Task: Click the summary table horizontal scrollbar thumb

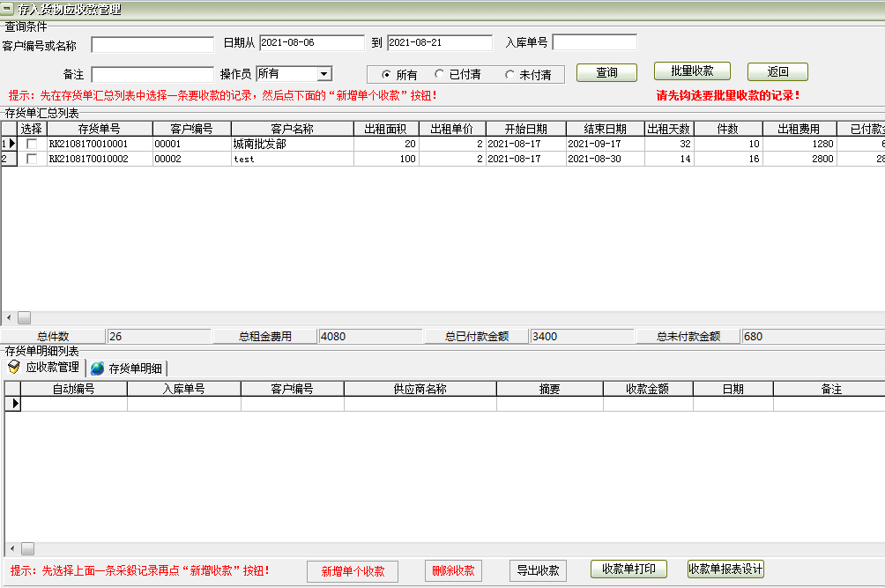Action: (25, 317)
